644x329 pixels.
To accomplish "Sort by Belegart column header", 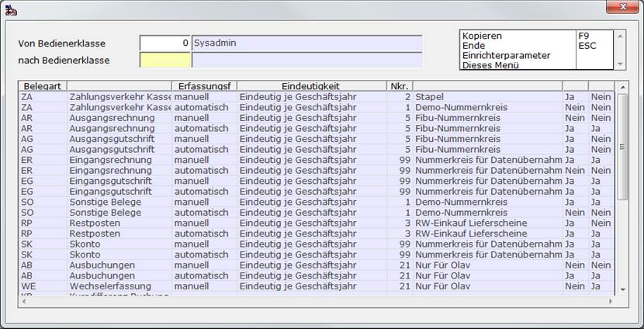I will pyautogui.click(x=43, y=86).
